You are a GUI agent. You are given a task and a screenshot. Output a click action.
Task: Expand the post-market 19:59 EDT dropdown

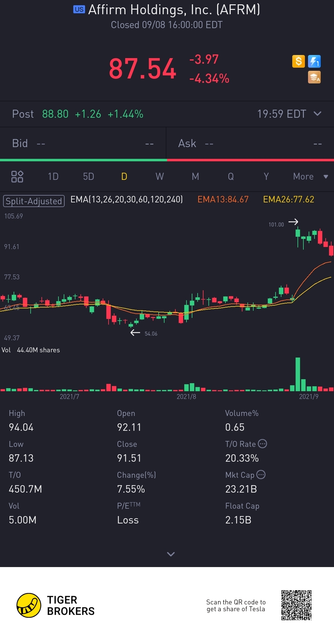coord(317,114)
